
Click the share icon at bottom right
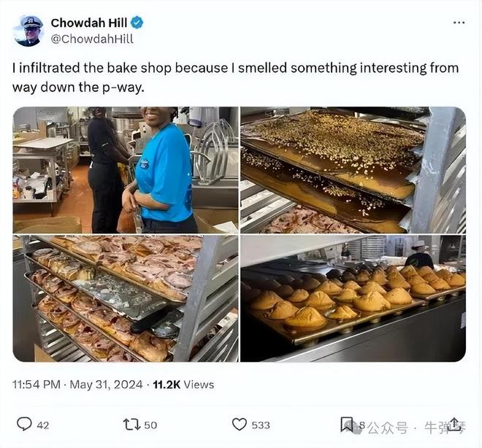454,424
